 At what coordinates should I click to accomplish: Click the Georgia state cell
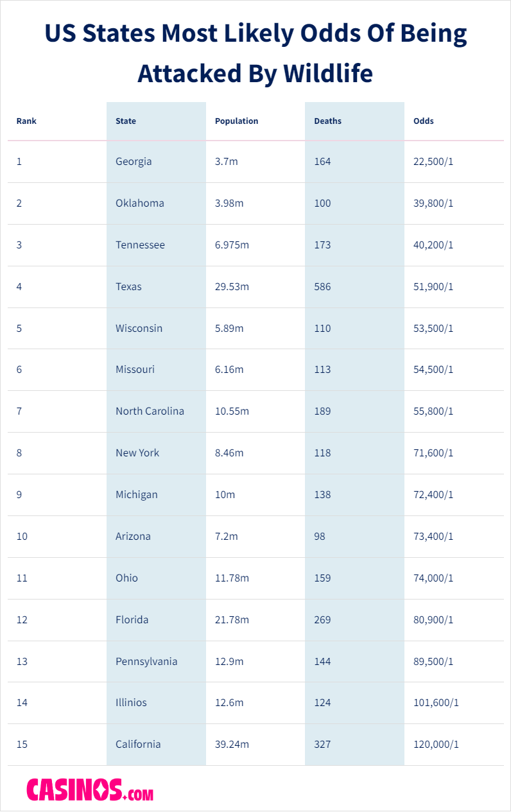click(x=134, y=162)
